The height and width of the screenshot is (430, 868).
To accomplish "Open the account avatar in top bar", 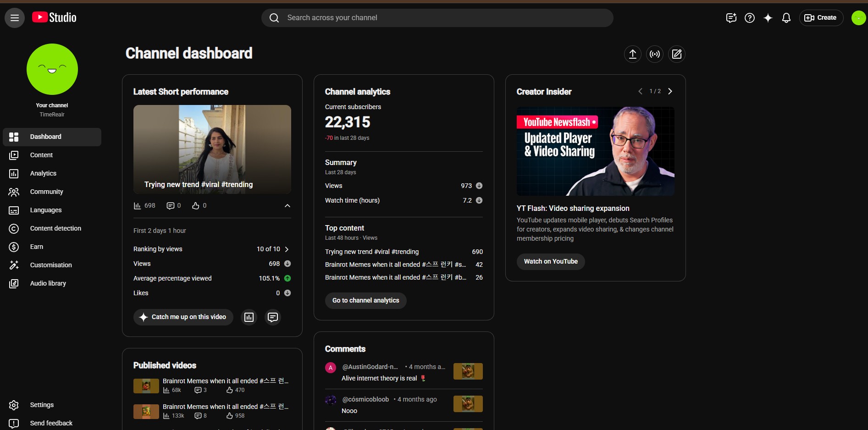I will pyautogui.click(x=858, y=18).
